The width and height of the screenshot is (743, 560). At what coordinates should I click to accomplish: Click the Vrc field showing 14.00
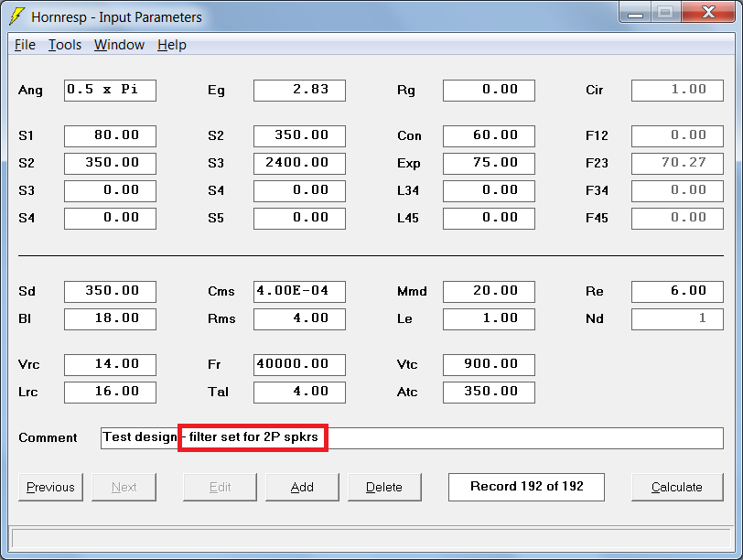click(x=111, y=365)
